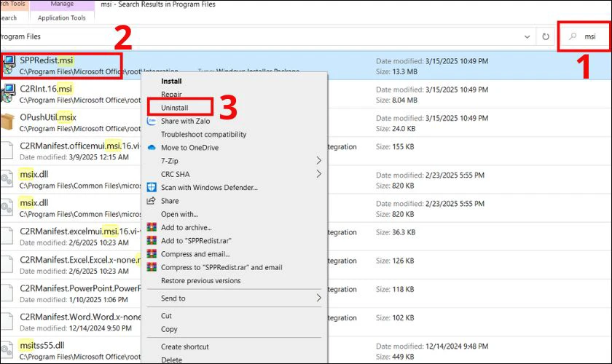Click the C2RManifest.officemui file icon
This screenshot has height=364, width=612.
pos(7,150)
